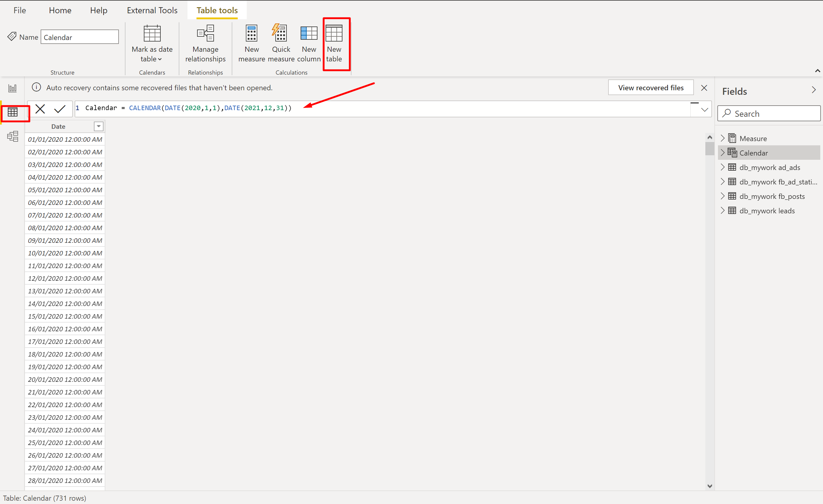The width and height of the screenshot is (823, 504).
Task: Select the 01/01/2020 12:00:00 AM cell
Action: pyautogui.click(x=65, y=139)
